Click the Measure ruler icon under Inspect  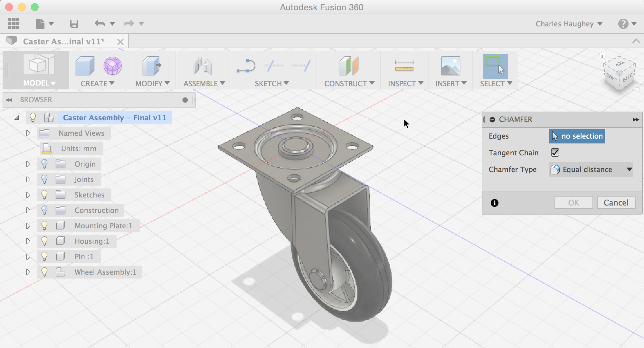(404, 66)
